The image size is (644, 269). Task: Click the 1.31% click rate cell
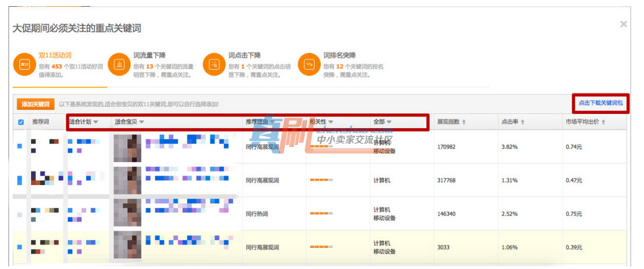coord(510,180)
